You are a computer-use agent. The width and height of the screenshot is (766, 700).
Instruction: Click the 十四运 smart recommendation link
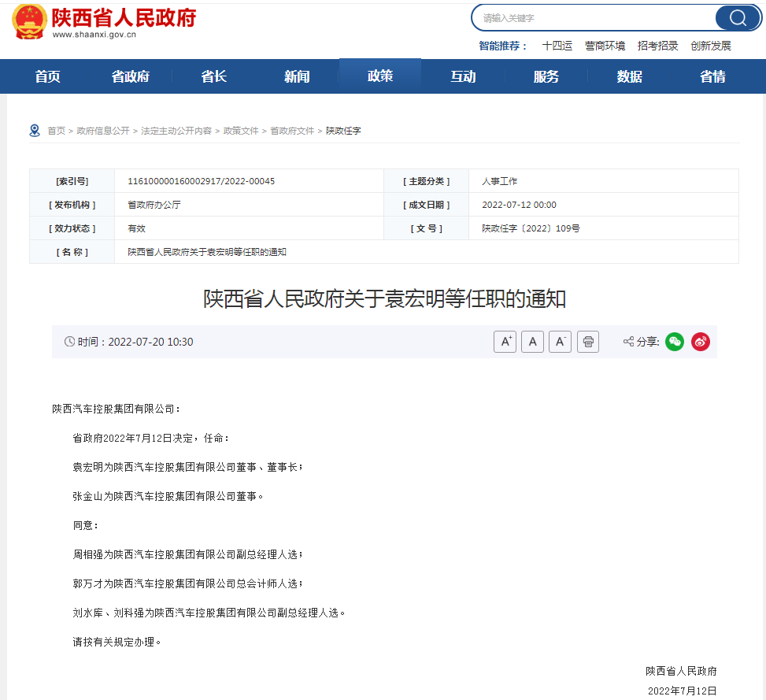[x=557, y=46]
